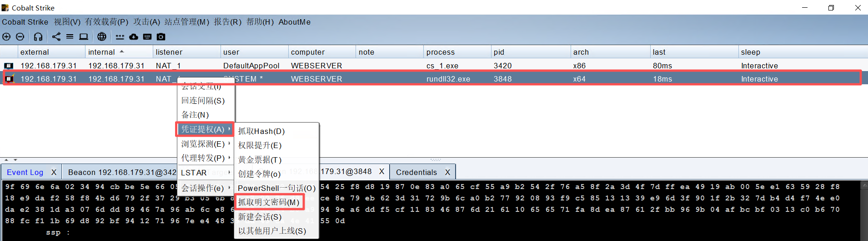Switch to Beacon 192.168.179.31@342 tab

coord(122,172)
